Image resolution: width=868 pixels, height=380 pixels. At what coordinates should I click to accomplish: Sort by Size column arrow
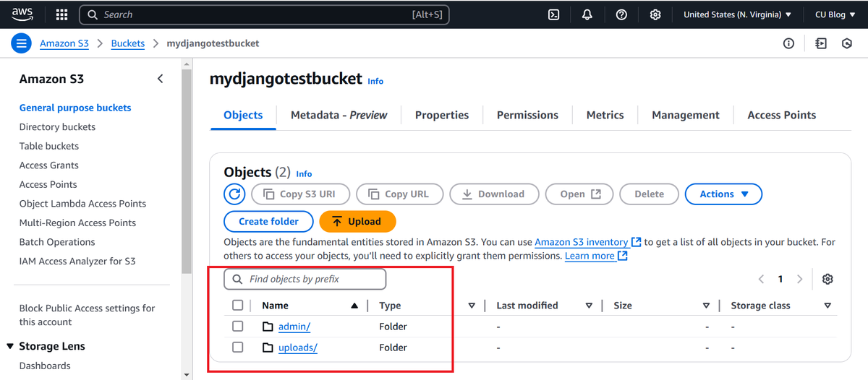[x=706, y=306]
